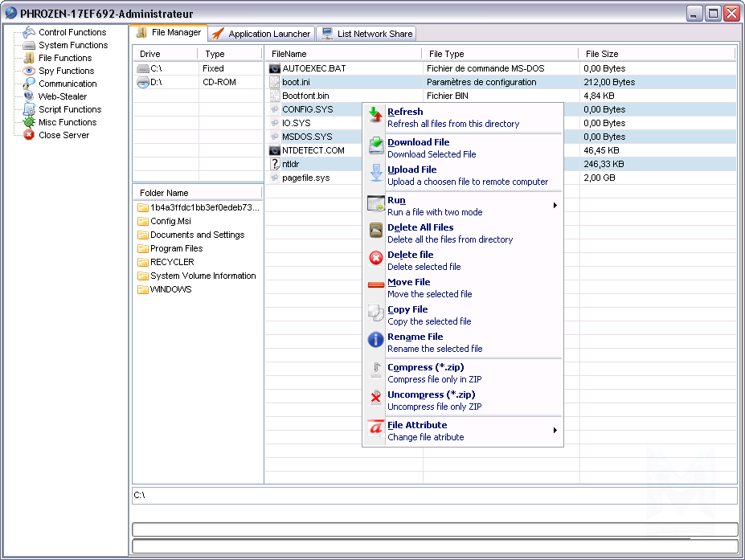Open the Spy Functions tree node
Image resolution: width=745 pixels, height=560 pixels.
pos(66,71)
